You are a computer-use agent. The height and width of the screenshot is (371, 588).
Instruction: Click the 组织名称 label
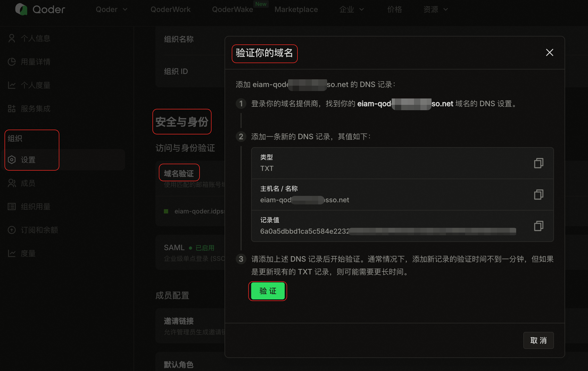(179, 39)
